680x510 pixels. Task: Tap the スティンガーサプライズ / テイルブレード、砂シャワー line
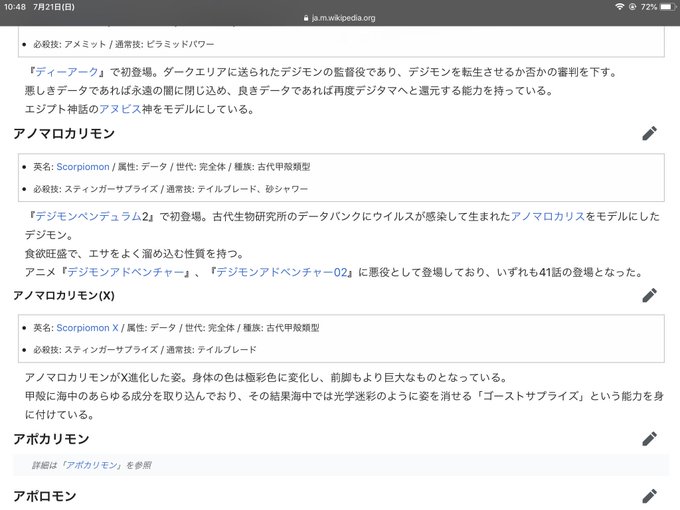point(170,189)
